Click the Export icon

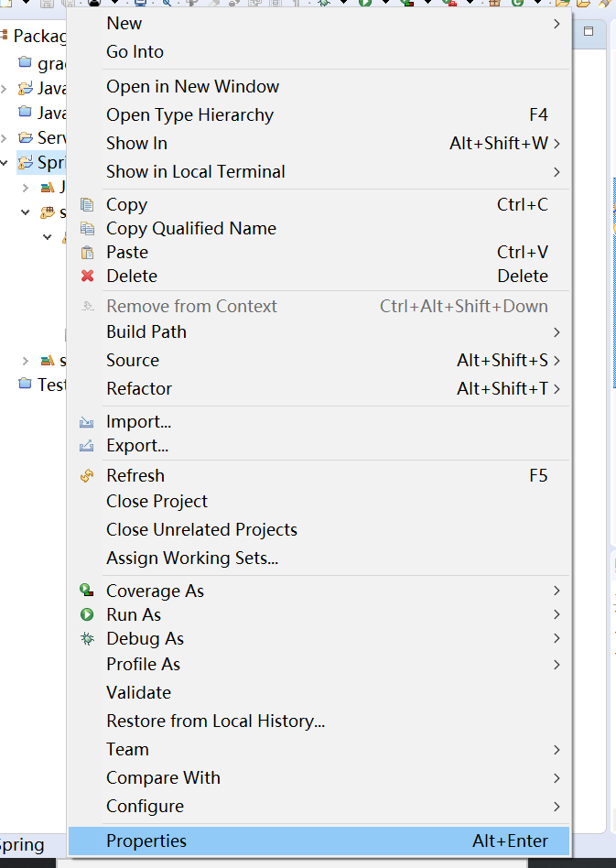(x=88, y=446)
